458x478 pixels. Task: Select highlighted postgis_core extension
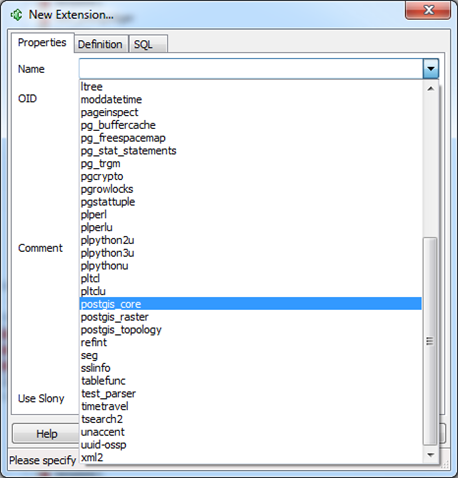pyautogui.click(x=251, y=304)
